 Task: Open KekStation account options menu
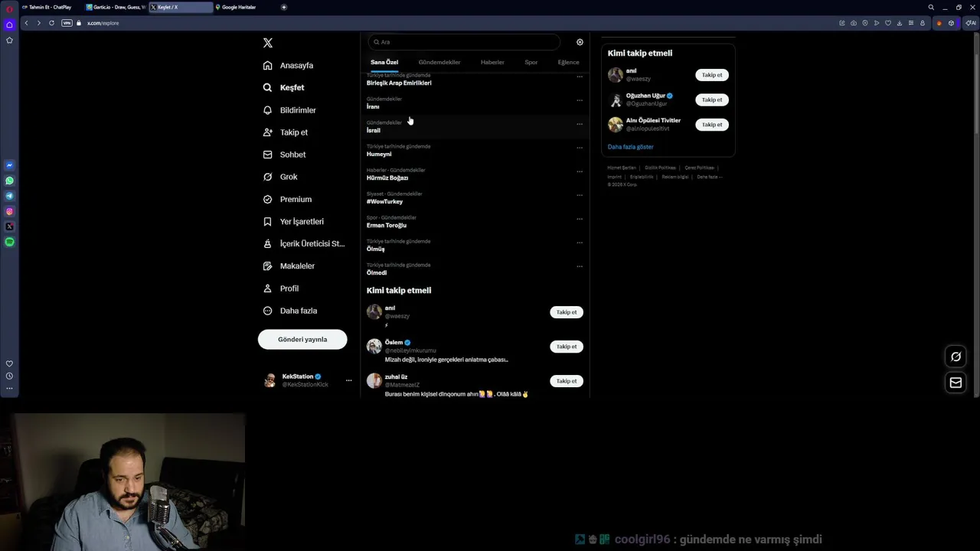click(x=348, y=380)
